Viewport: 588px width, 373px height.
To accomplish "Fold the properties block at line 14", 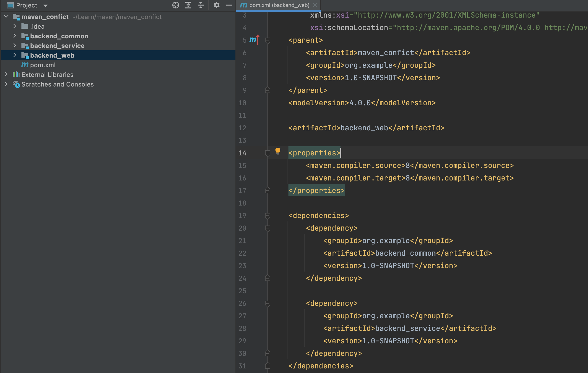I will (268, 153).
